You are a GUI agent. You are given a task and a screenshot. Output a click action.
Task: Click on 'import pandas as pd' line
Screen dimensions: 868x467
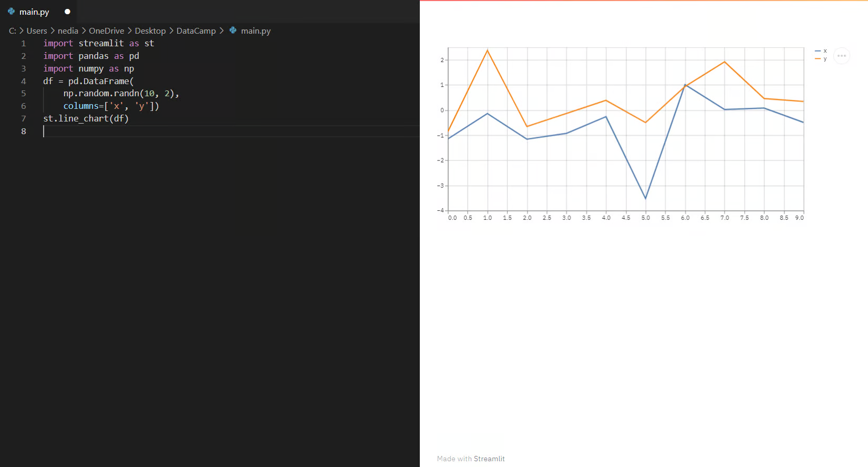click(x=91, y=56)
